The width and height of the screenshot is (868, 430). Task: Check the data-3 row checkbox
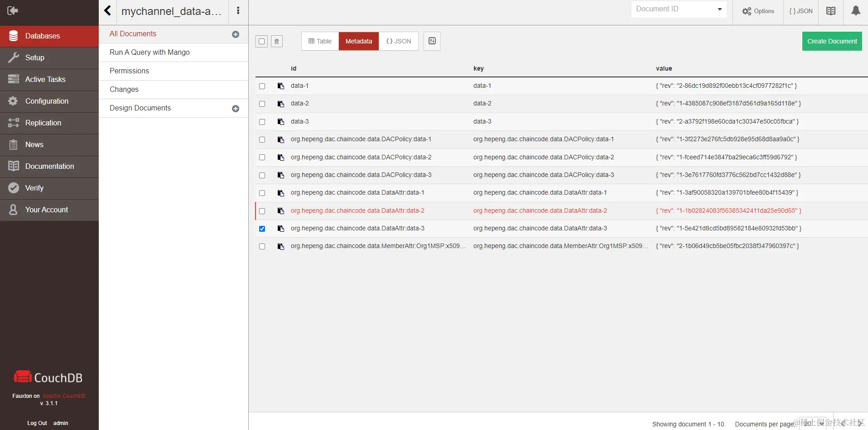262,122
